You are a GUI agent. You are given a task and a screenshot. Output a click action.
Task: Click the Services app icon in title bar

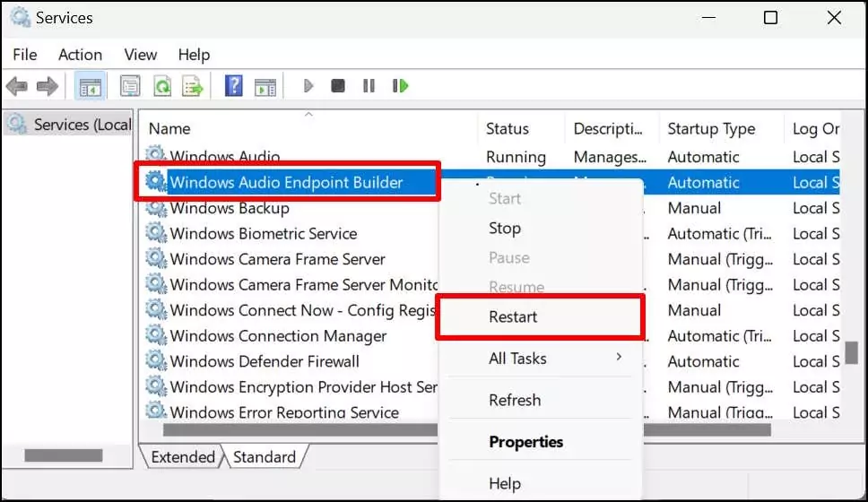click(20, 17)
